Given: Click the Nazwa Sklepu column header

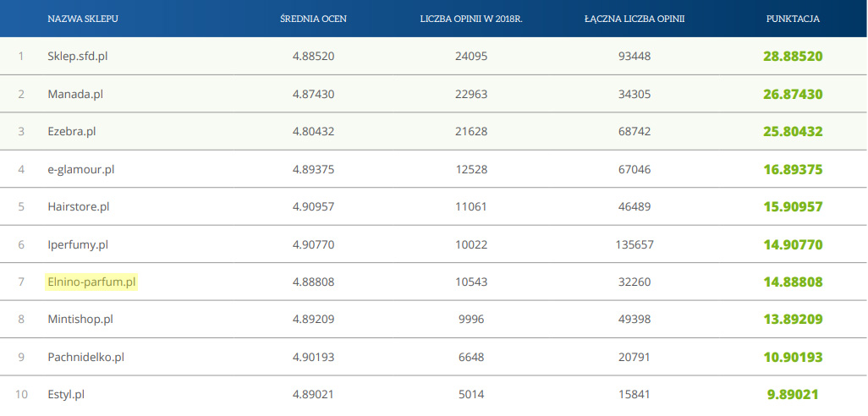Looking at the screenshot, I should point(83,19).
